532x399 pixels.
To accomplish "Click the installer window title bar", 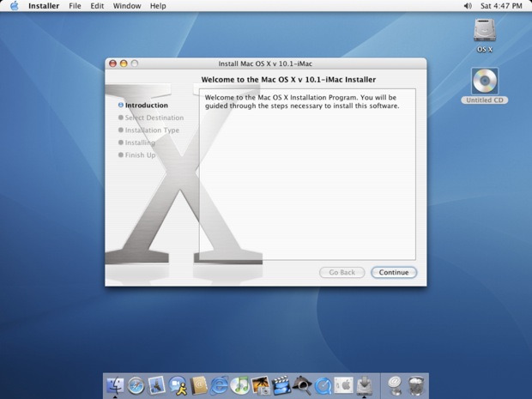I will coord(265,63).
